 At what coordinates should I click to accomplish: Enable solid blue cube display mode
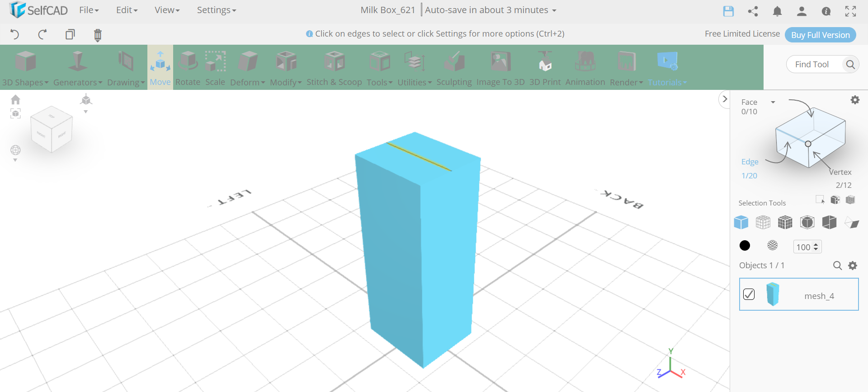[x=741, y=222]
